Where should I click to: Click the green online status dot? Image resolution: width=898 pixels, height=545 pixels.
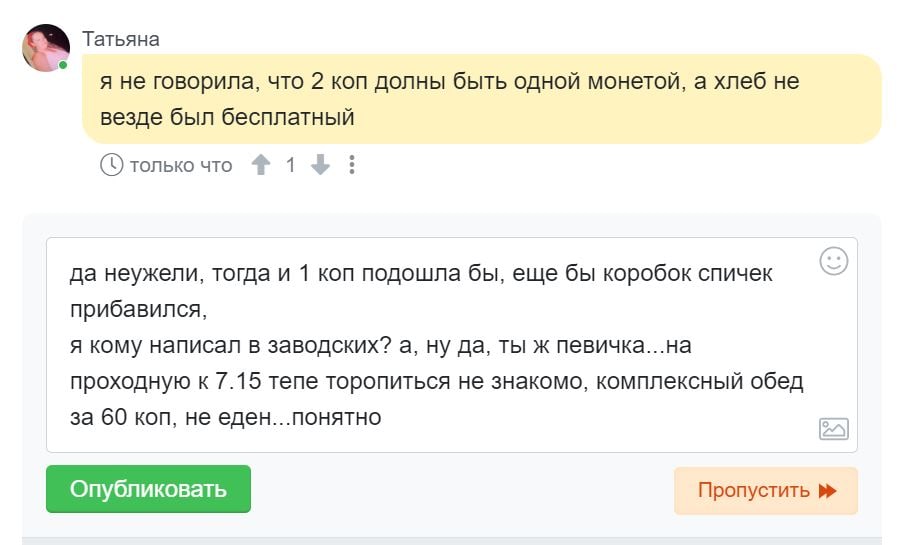[63, 65]
